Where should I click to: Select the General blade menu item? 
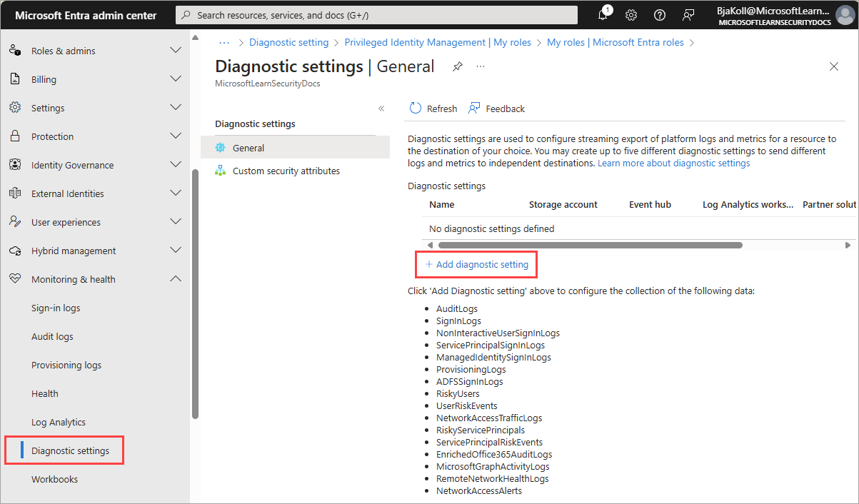coord(295,148)
